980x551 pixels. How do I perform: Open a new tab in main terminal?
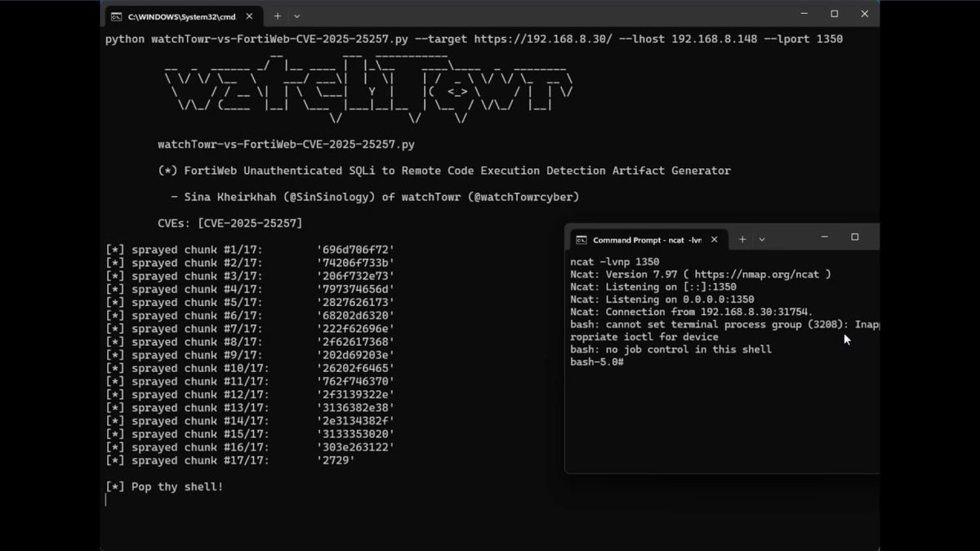click(278, 16)
